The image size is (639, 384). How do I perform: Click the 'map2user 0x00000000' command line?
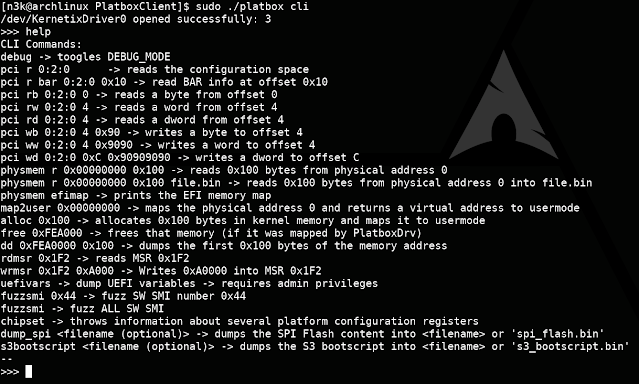pyautogui.click(x=290, y=208)
